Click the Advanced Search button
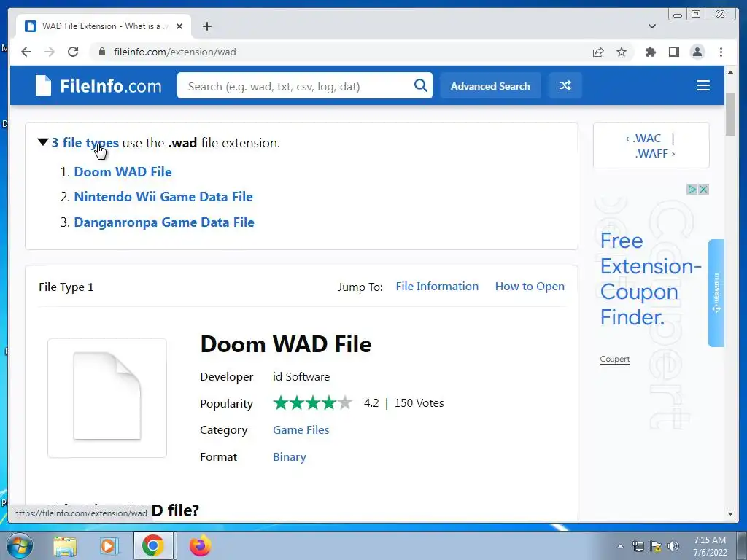Viewport: 747px width, 560px height. coord(490,86)
